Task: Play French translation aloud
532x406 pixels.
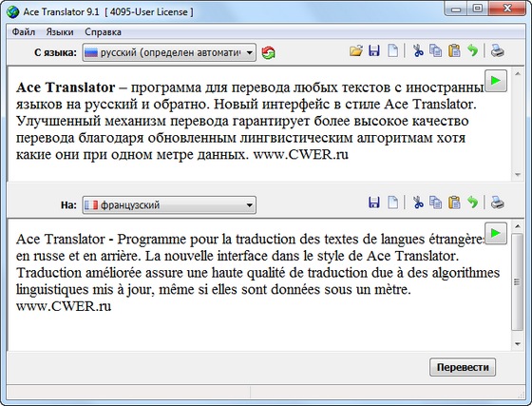Action: click(496, 233)
